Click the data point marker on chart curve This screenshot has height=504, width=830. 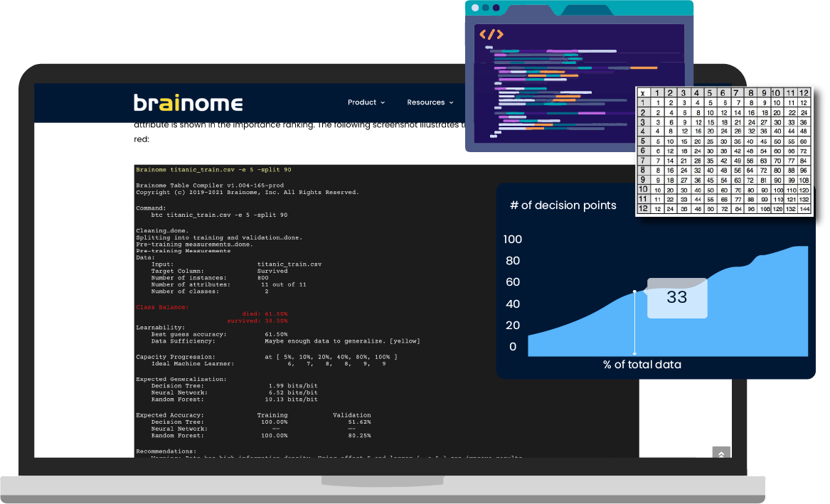634,291
